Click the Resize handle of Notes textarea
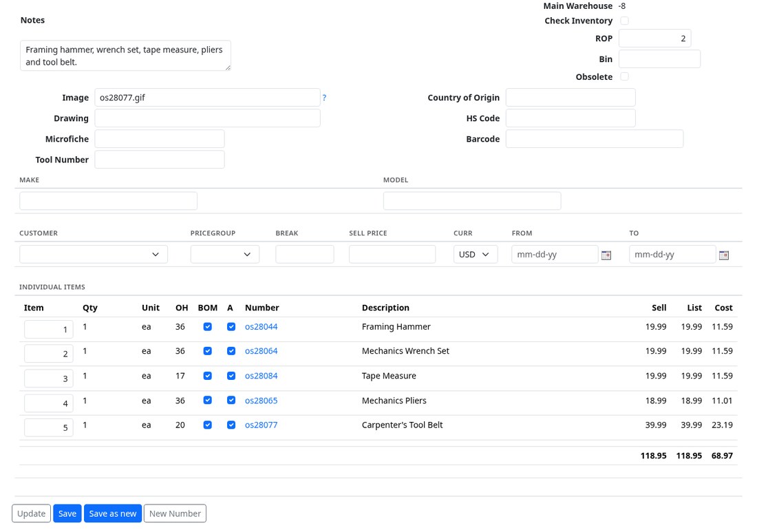 click(x=228, y=68)
